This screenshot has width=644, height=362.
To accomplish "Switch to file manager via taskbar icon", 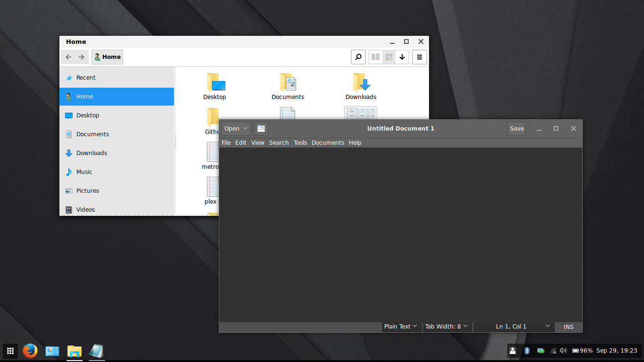I will [74, 351].
